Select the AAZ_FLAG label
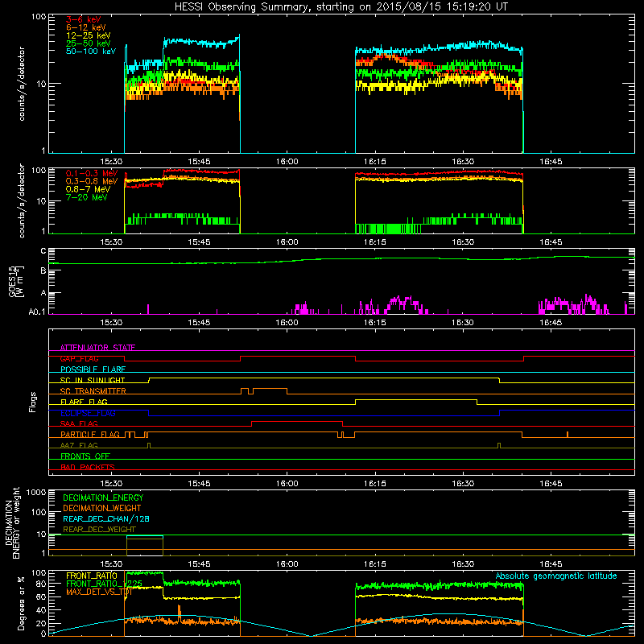 79,445
